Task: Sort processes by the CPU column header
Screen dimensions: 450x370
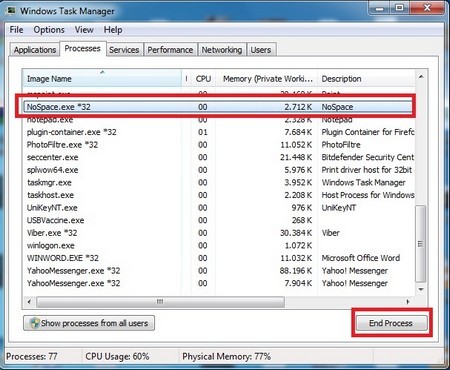Action: [203, 79]
